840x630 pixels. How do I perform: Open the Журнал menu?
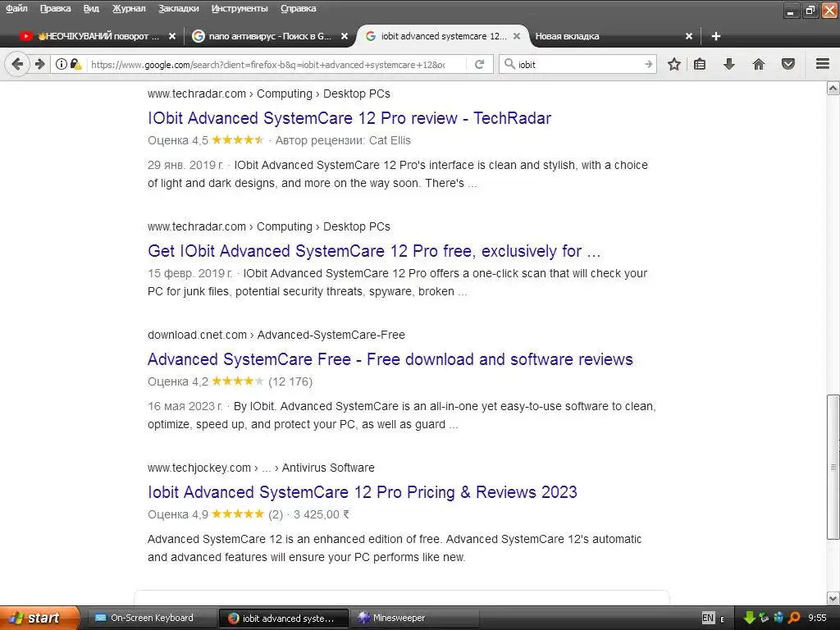pyautogui.click(x=129, y=8)
